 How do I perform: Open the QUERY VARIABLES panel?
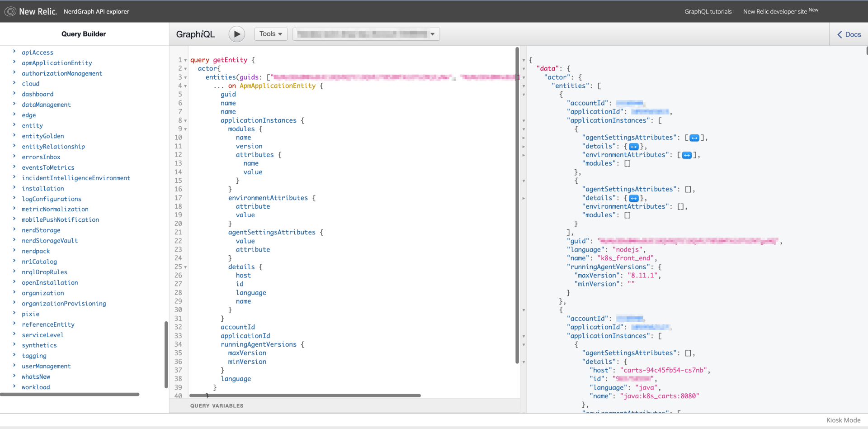(217, 406)
